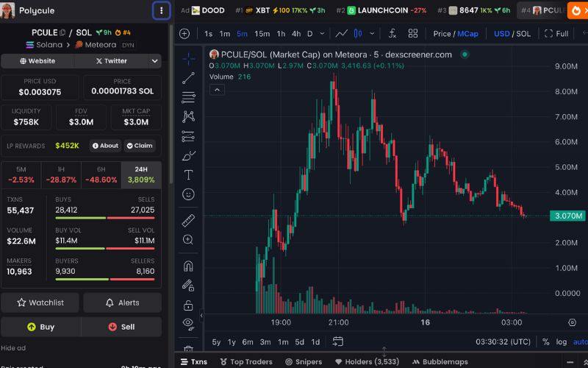Switch to candlestick chart type

[358, 34]
